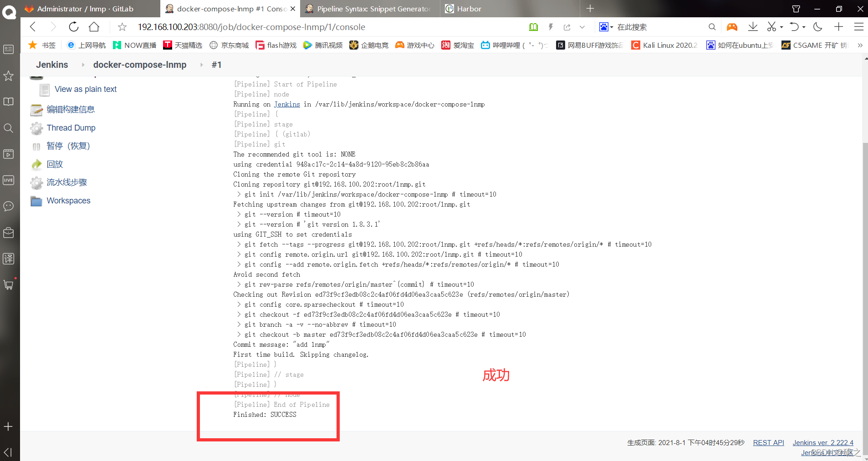
Task: Click the share icon in address bar
Action: pyautogui.click(x=567, y=27)
